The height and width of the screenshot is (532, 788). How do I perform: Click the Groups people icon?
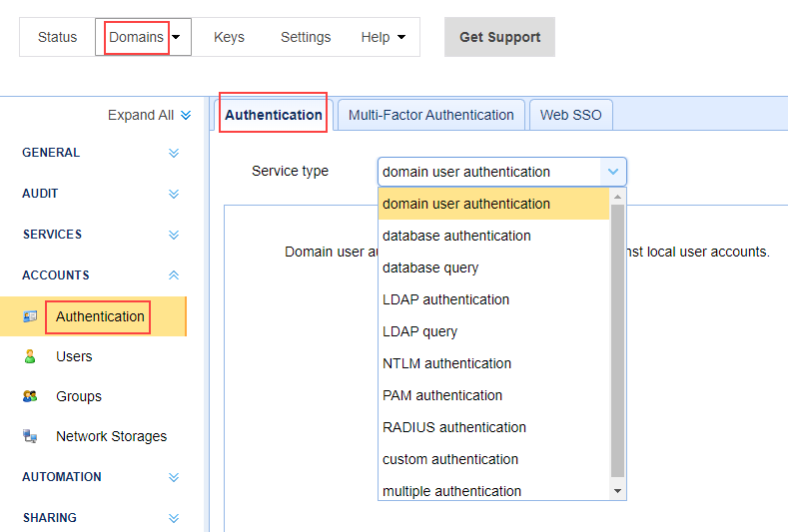point(30,396)
